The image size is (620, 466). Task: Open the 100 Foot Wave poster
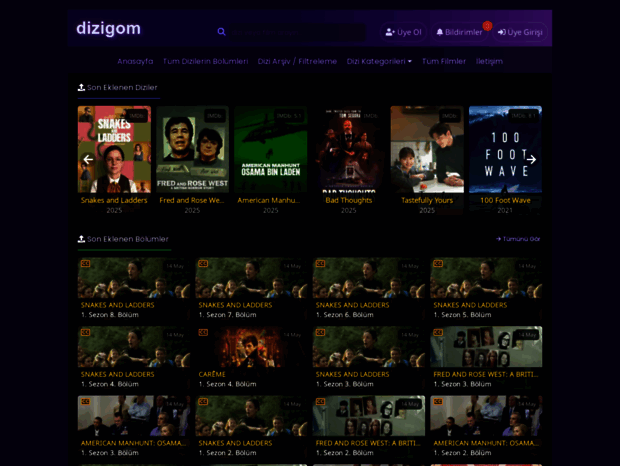pos(505,150)
